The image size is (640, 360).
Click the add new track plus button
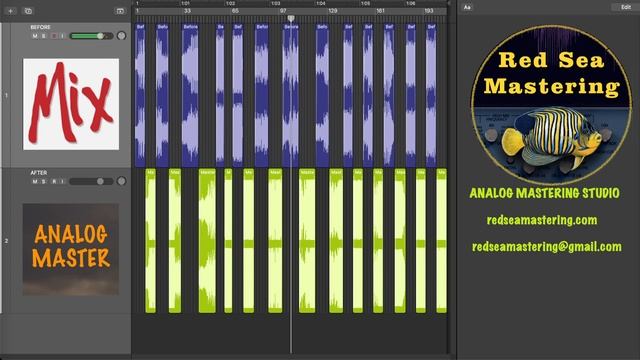tap(11, 11)
